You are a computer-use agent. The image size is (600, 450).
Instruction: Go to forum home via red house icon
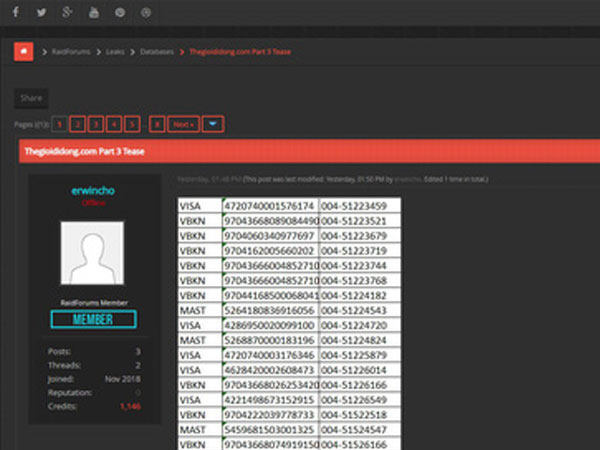24,51
